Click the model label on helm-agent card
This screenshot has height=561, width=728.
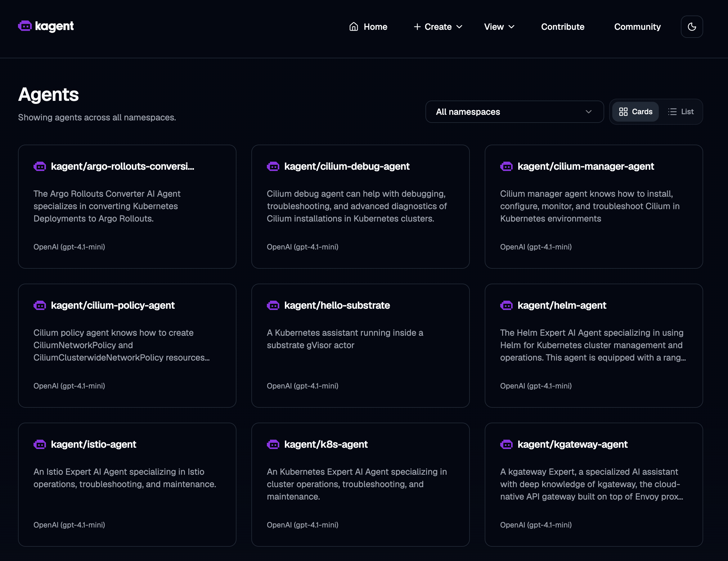pyautogui.click(x=536, y=386)
